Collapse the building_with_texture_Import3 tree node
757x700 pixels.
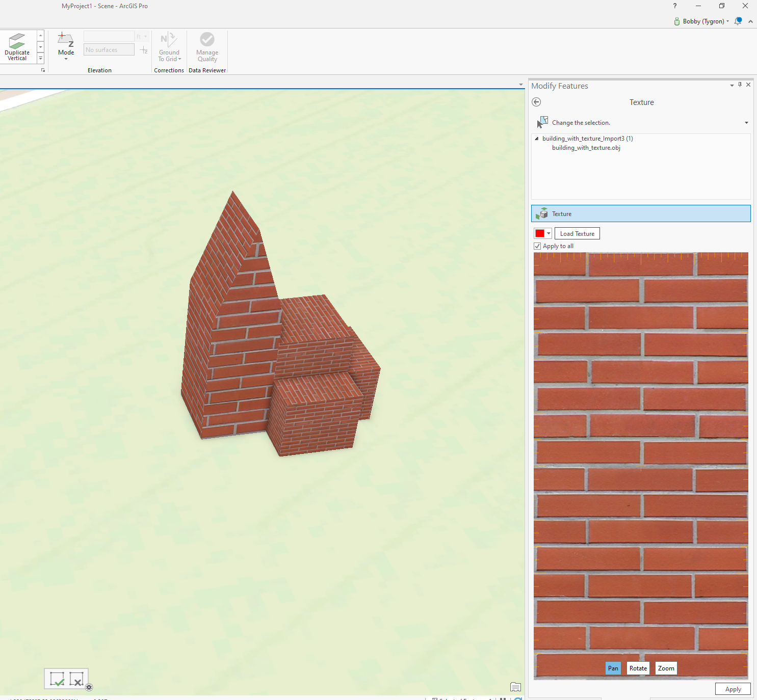[x=536, y=139]
